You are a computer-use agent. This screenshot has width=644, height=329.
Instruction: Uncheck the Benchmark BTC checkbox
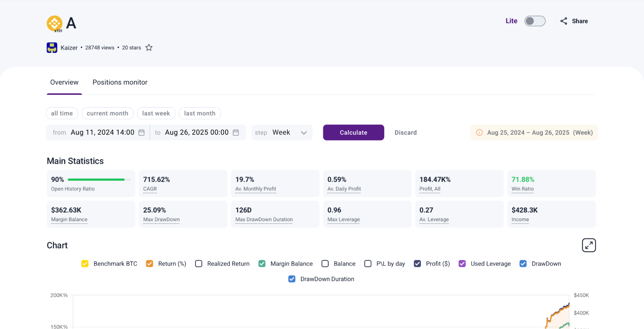click(x=85, y=264)
